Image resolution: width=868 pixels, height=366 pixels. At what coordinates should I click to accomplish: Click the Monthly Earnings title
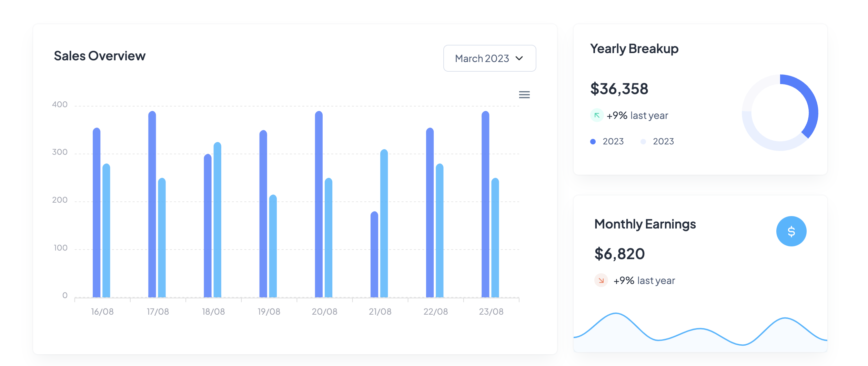click(x=645, y=224)
